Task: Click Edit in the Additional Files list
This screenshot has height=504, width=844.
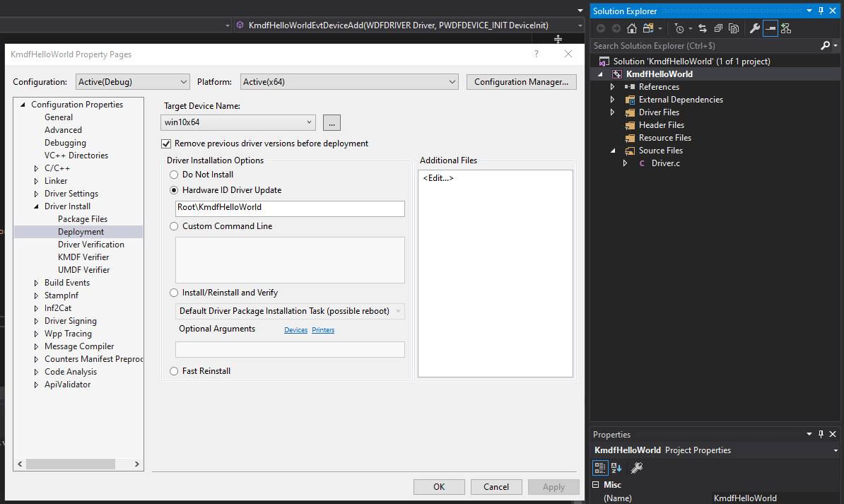Action: click(438, 178)
